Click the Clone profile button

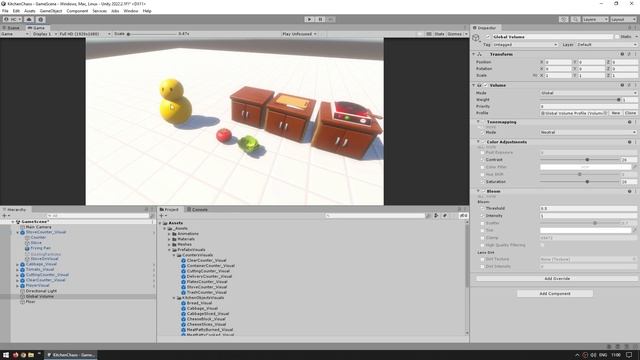coord(630,113)
